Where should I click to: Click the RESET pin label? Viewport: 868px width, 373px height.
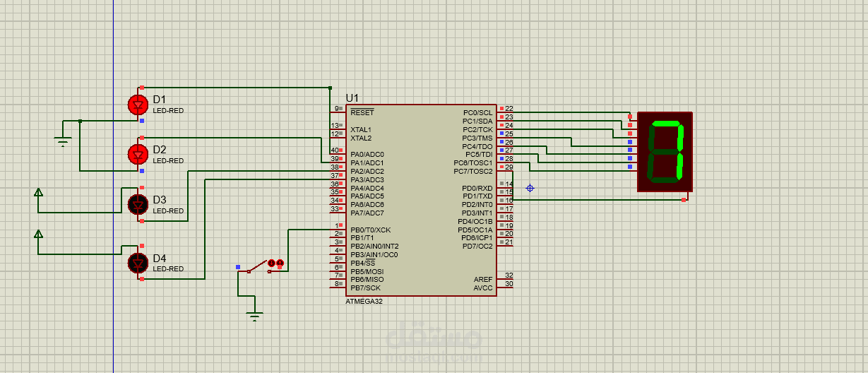point(362,113)
